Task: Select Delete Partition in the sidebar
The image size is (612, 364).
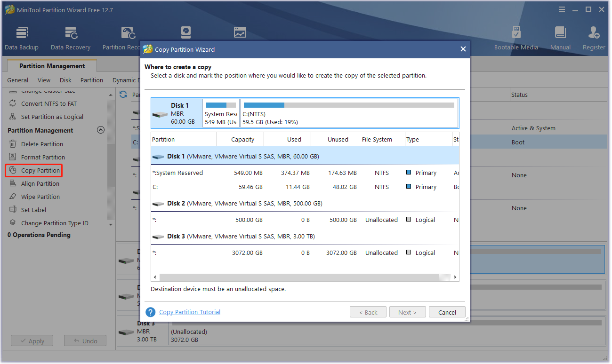Action: point(42,144)
